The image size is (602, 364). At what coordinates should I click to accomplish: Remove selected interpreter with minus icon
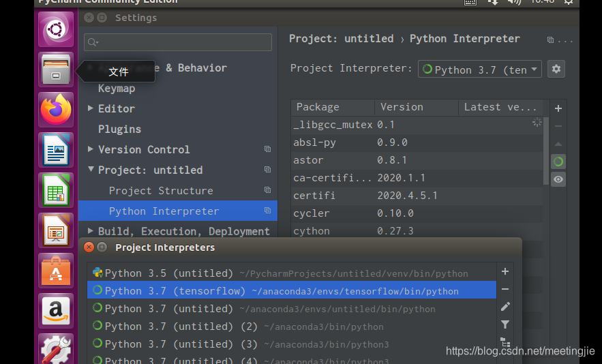tap(505, 289)
